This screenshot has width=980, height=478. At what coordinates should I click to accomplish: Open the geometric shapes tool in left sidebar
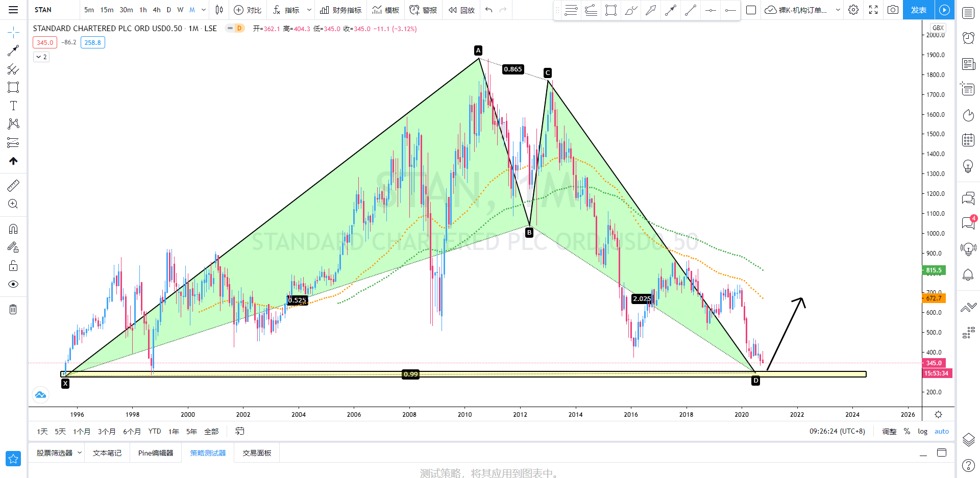[x=13, y=87]
